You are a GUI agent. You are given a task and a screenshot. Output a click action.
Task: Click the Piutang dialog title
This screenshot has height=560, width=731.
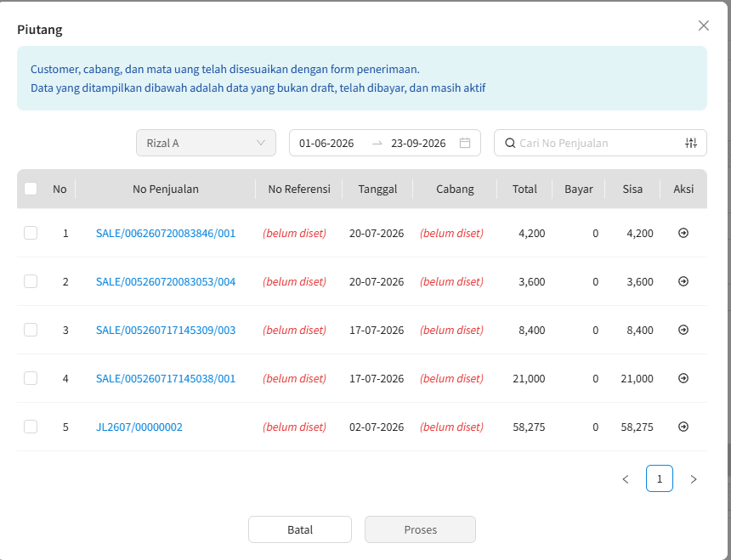pyautogui.click(x=40, y=30)
